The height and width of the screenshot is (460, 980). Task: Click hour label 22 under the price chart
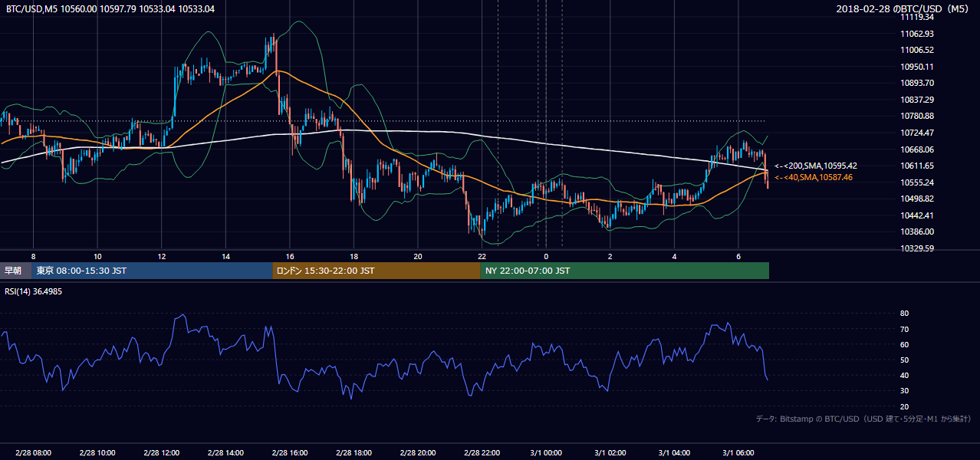pyautogui.click(x=482, y=256)
